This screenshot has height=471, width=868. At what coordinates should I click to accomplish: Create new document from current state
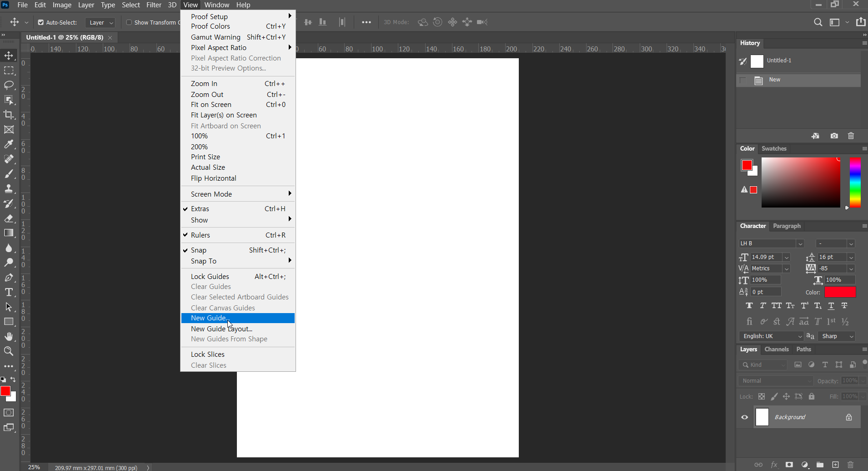[815, 136]
